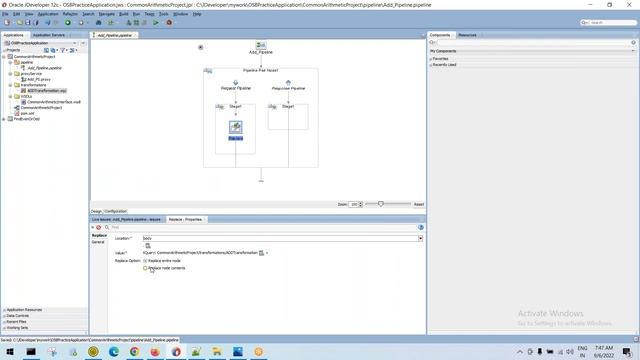The image size is (640, 360).
Task: Select the General properties section
Action: [x=98, y=242]
